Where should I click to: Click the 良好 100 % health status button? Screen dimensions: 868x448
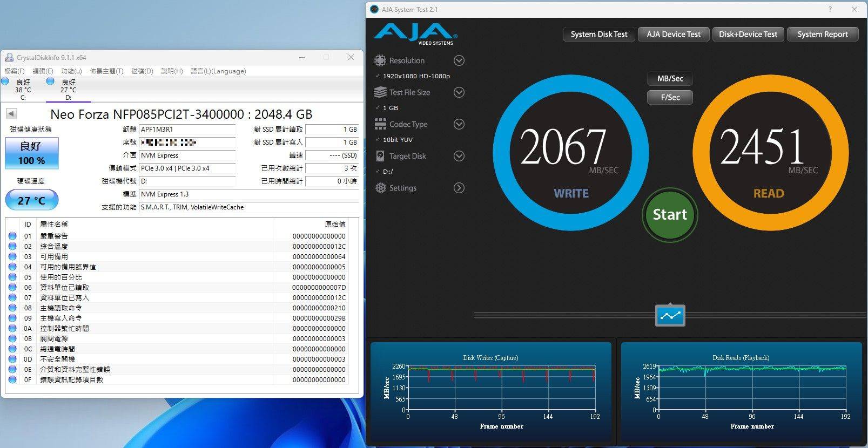(x=32, y=153)
